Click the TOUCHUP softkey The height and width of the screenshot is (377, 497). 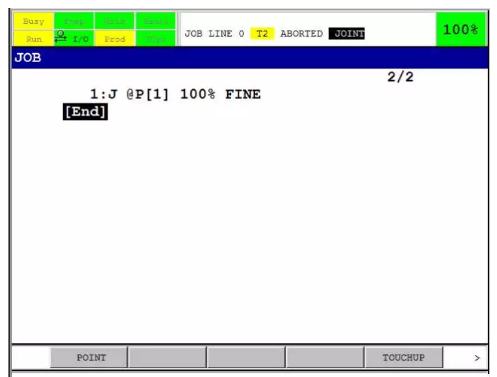click(x=404, y=357)
